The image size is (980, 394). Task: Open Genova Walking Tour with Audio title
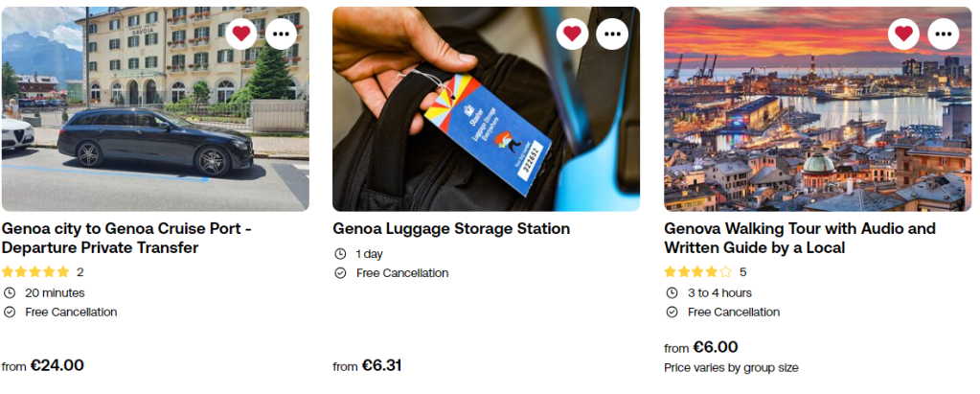(800, 238)
